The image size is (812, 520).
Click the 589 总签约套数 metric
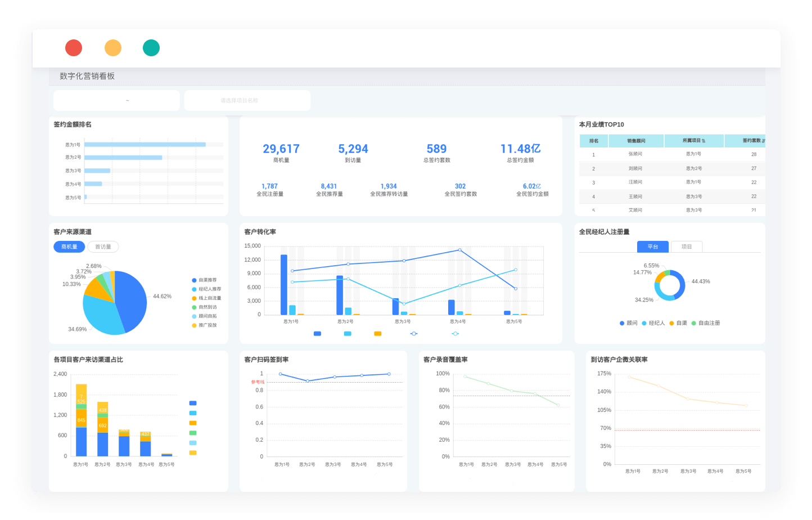point(437,153)
